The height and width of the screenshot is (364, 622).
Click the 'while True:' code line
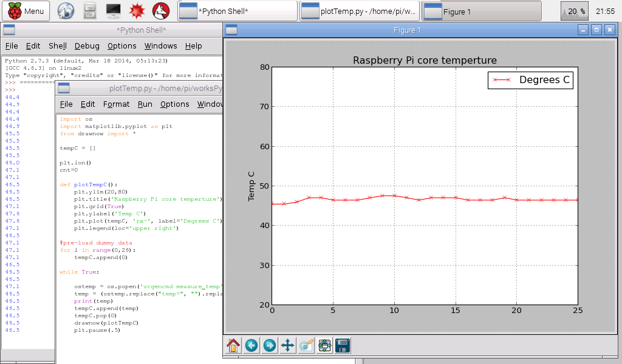coord(80,272)
